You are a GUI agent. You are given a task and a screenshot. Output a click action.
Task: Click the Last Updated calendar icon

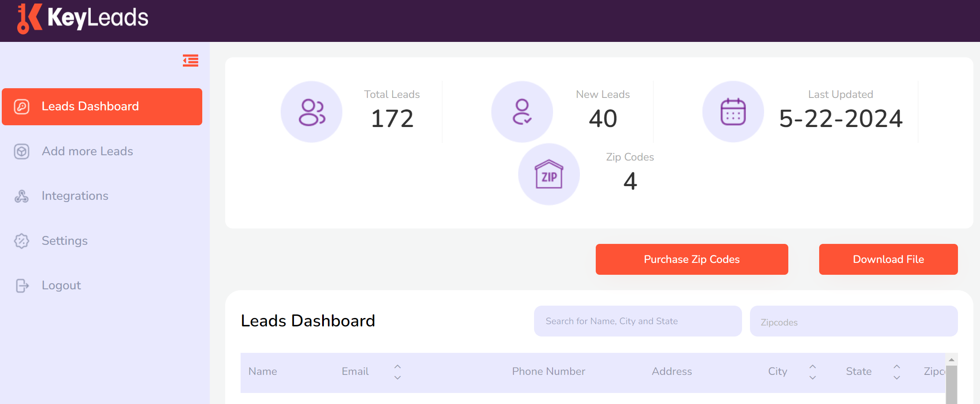point(733,112)
